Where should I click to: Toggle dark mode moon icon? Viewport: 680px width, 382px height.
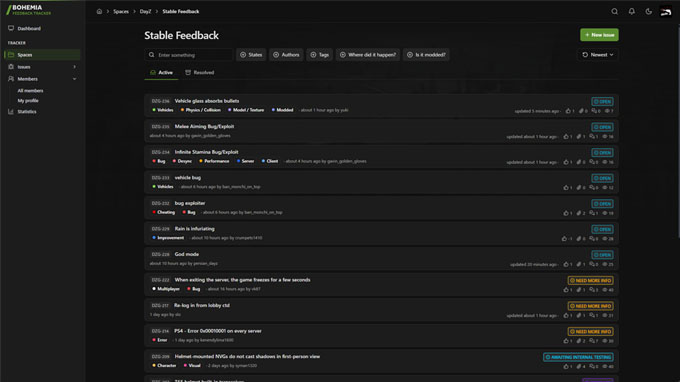pyautogui.click(x=648, y=12)
